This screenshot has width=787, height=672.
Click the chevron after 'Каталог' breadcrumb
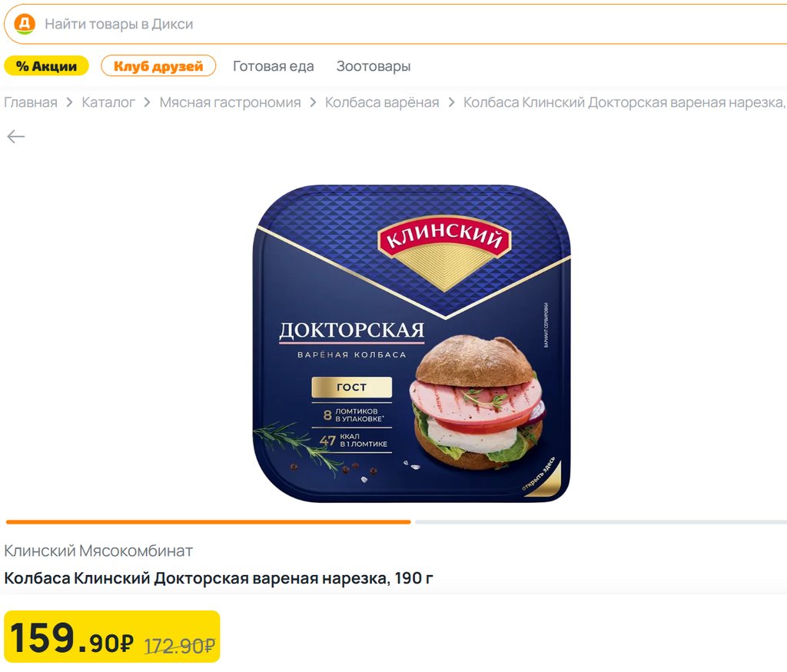147,102
